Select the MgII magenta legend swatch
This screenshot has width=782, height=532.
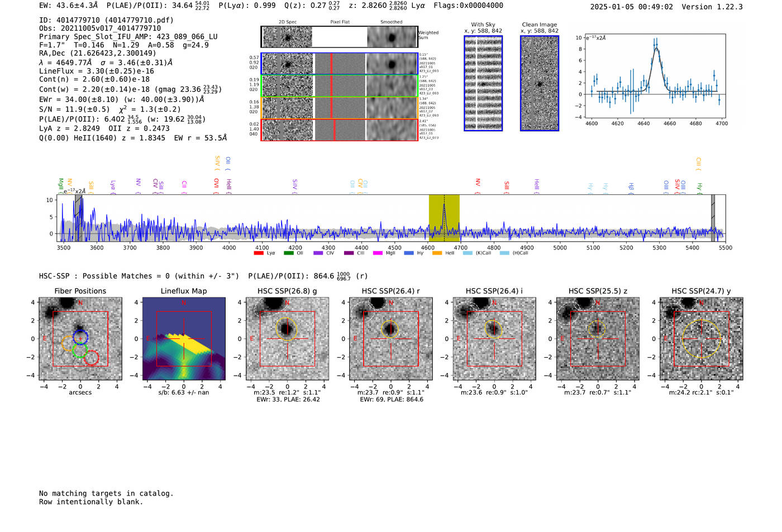pyautogui.click(x=378, y=253)
